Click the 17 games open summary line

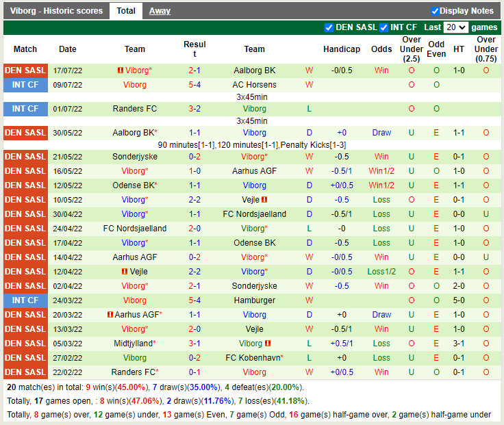coord(157,401)
